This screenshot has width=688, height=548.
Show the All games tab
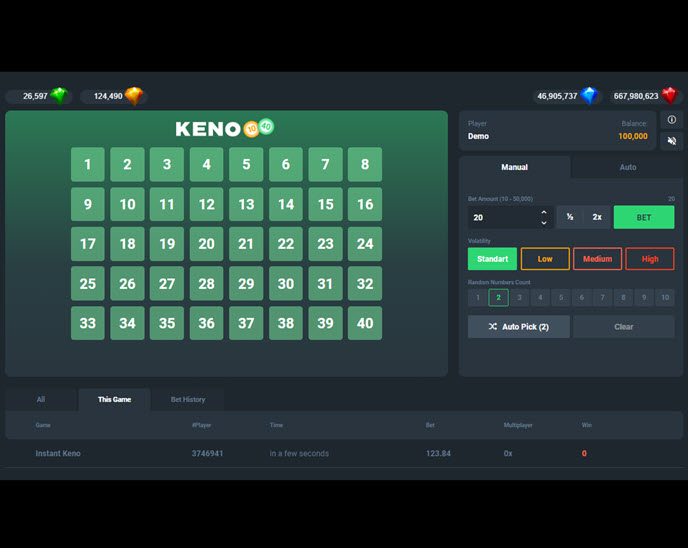click(x=41, y=399)
